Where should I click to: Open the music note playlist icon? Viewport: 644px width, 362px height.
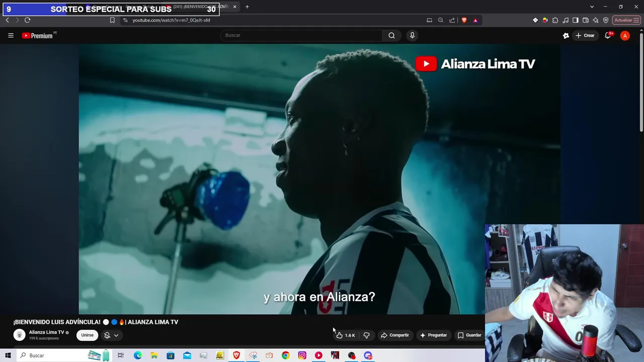(566, 20)
